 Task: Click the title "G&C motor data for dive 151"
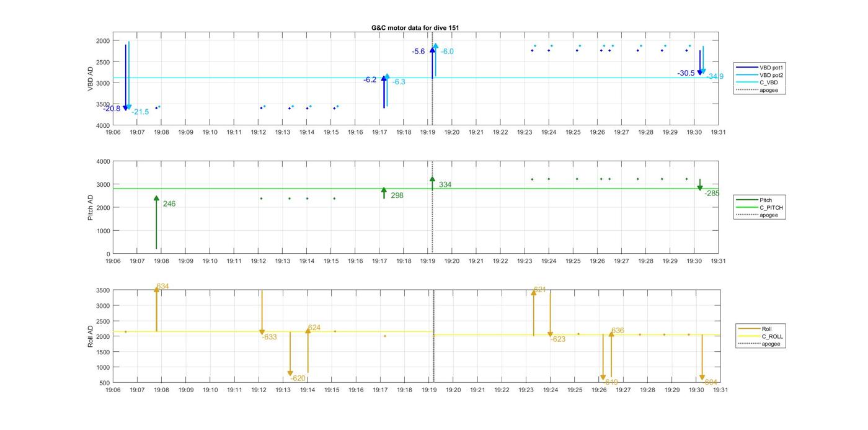point(415,28)
